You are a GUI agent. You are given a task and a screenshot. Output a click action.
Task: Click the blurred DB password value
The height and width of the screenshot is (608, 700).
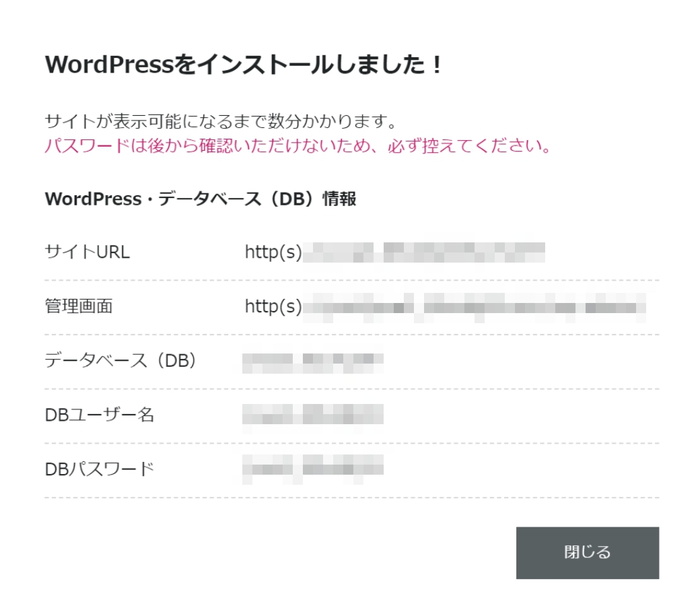313,469
